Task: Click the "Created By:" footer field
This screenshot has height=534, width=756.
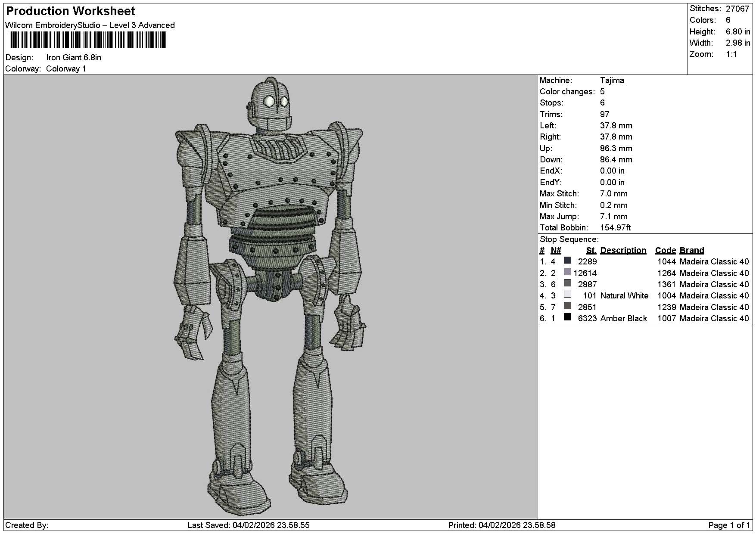Action: (x=27, y=525)
